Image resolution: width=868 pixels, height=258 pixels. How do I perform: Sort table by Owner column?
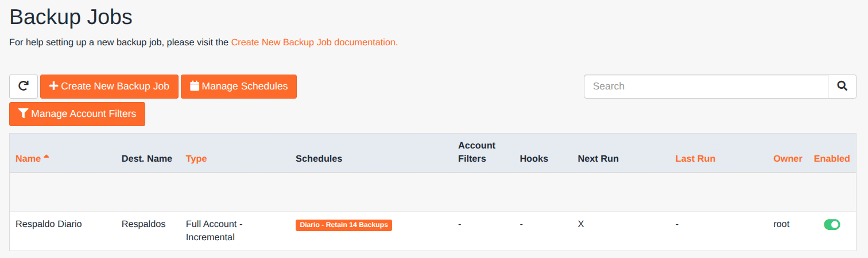click(x=788, y=159)
